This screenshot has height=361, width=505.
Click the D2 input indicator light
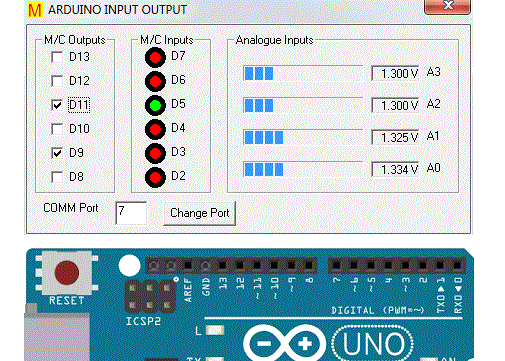click(155, 177)
